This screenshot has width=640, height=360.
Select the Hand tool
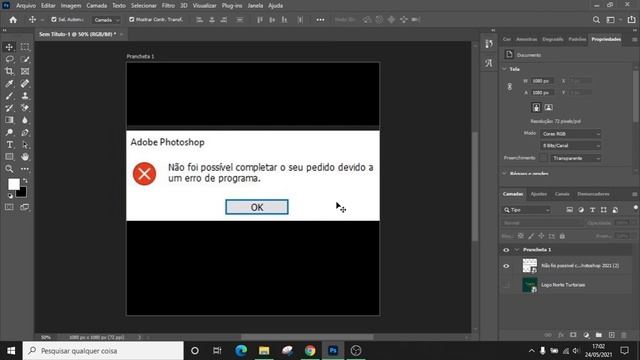25,157
